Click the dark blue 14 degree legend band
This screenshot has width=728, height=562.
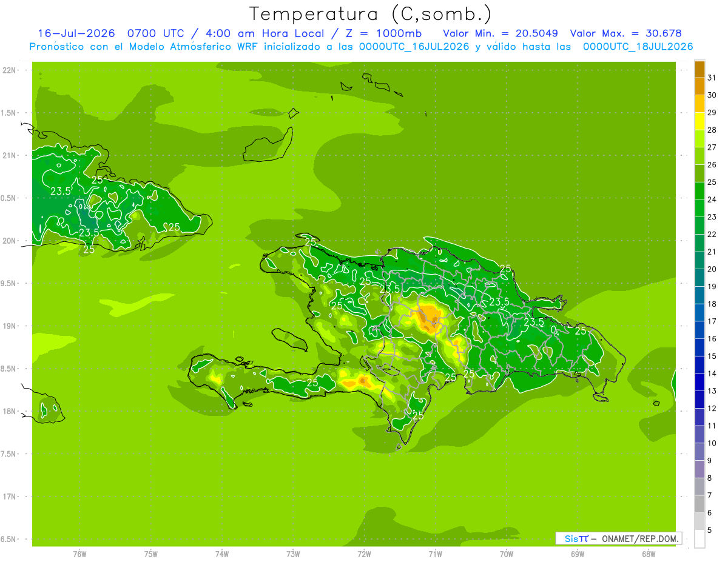coord(699,366)
